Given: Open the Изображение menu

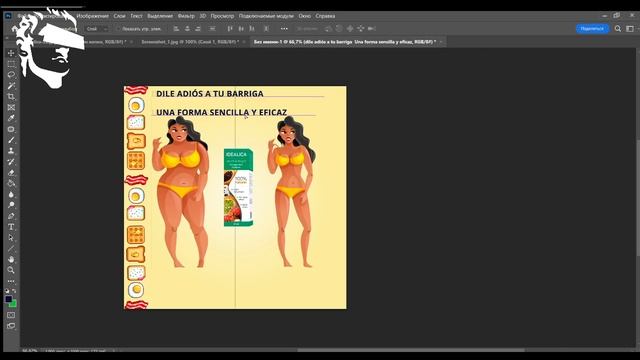Looking at the screenshot, I should 93,16.
